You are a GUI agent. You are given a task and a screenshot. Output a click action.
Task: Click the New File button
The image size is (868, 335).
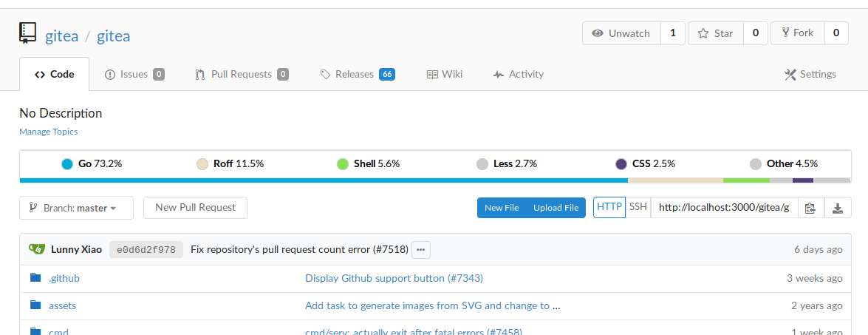coord(502,208)
